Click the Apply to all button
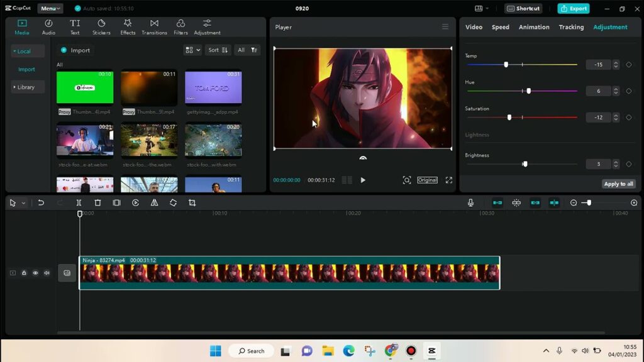Viewport: 644px width, 362px height. tap(618, 184)
